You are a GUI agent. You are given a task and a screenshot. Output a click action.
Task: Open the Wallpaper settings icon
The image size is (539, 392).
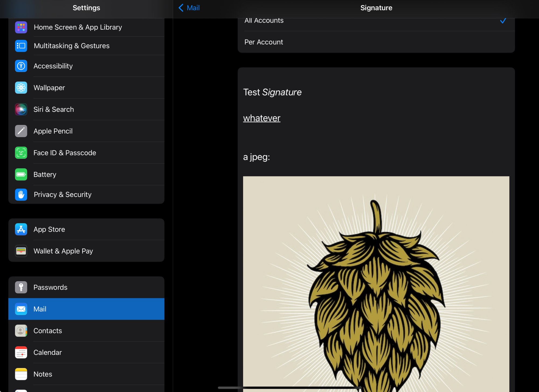pyautogui.click(x=21, y=88)
